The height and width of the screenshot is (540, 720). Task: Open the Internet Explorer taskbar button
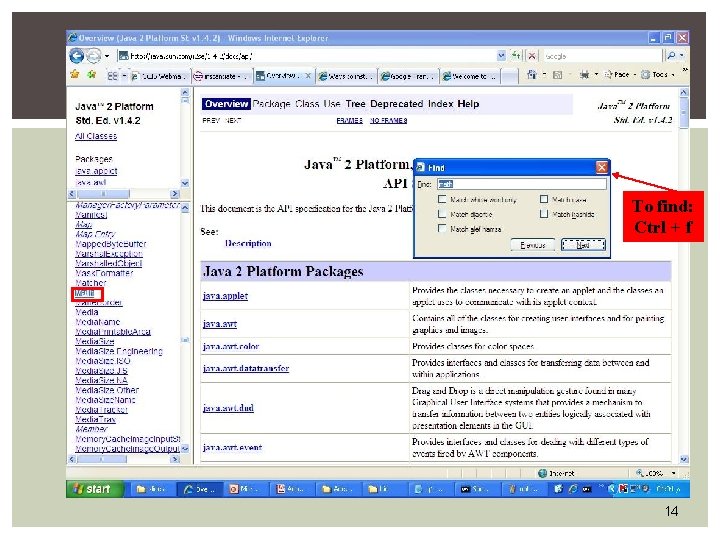point(200,489)
